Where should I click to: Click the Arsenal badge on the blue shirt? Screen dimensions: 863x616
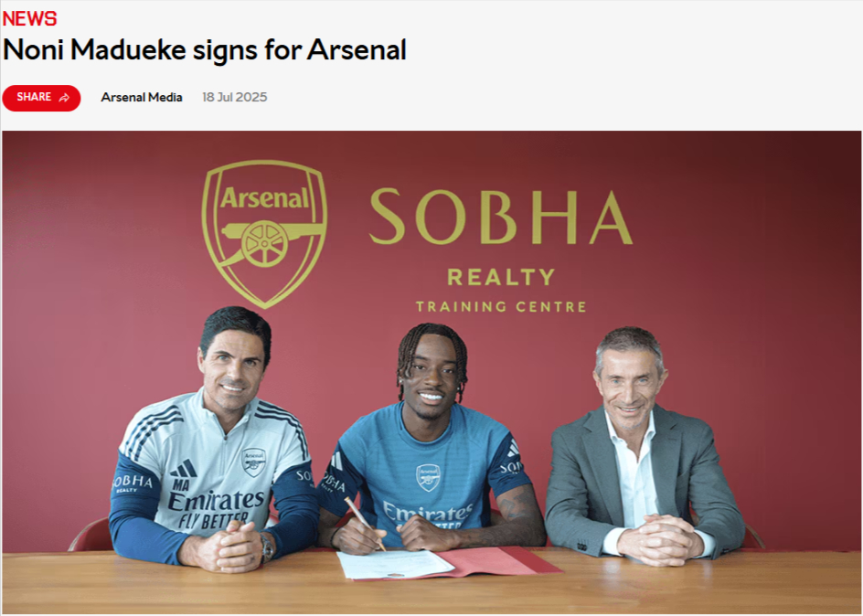tap(428, 477)
